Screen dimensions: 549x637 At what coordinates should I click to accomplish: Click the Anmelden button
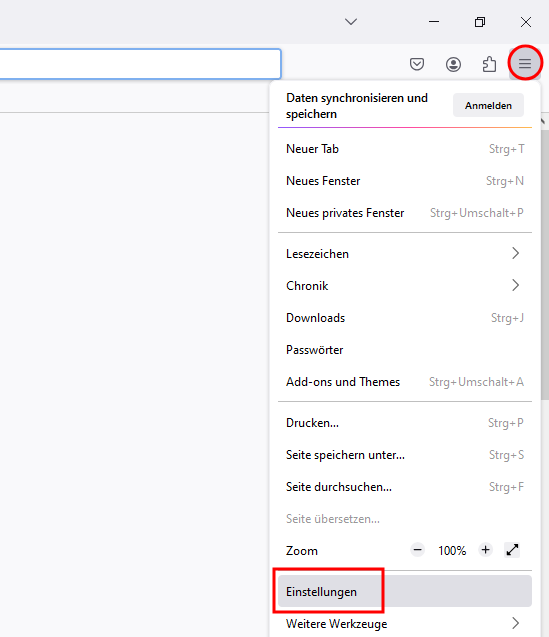click(x=488, y=106)
